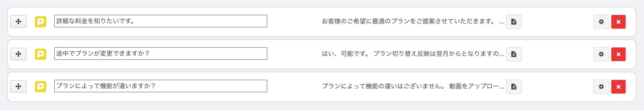644x110 pixels.
Task: Open gear settings for 詳細な料金 row
Action: click(601, 22)
